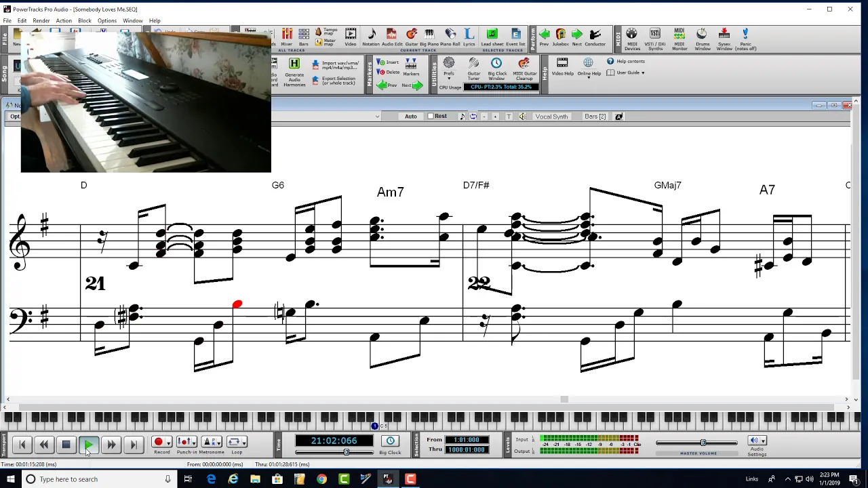Open the Lyrics window

pyautogui.click(x=469, y=37)
